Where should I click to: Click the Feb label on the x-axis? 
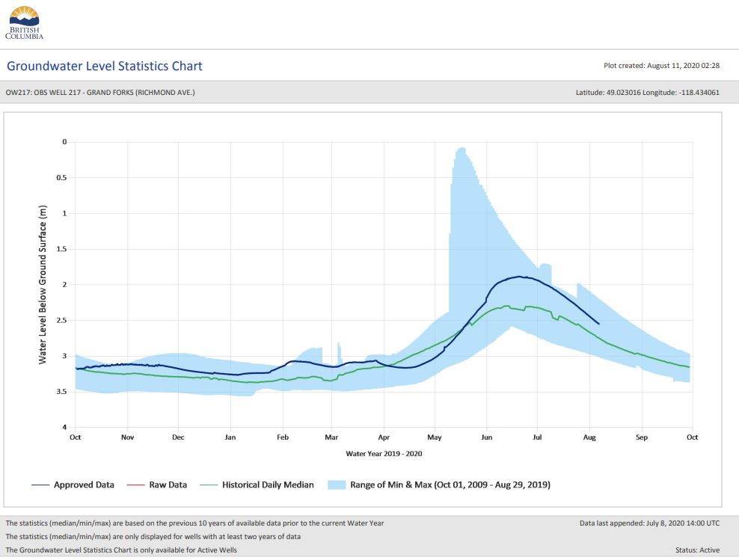(x=283, y=437)
